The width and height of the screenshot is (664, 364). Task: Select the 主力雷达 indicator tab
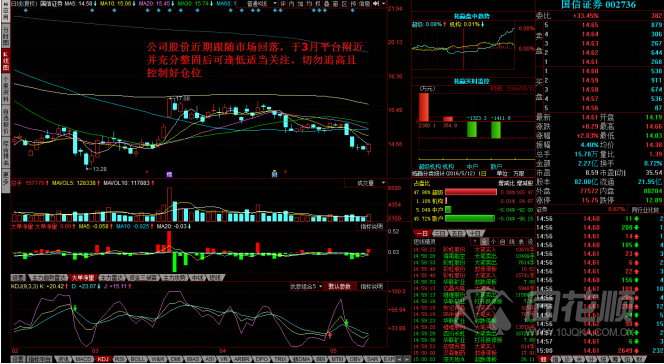112,278
